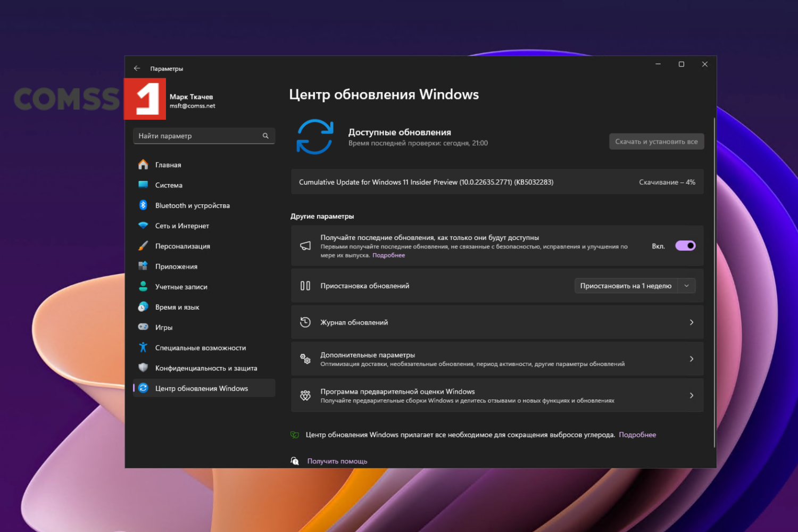Toggle off getting latest updates switch
Screen dimensions: 798x532
[x=685, y=246]
